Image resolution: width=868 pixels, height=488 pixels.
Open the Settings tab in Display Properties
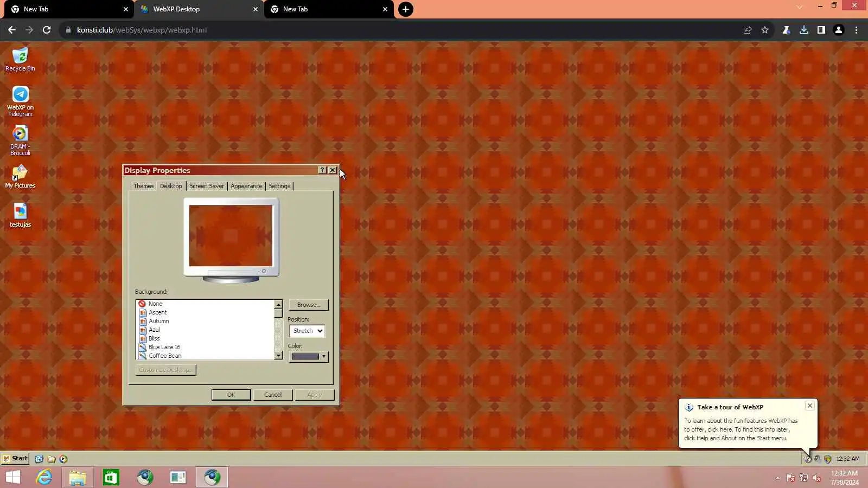coord(279,186)
